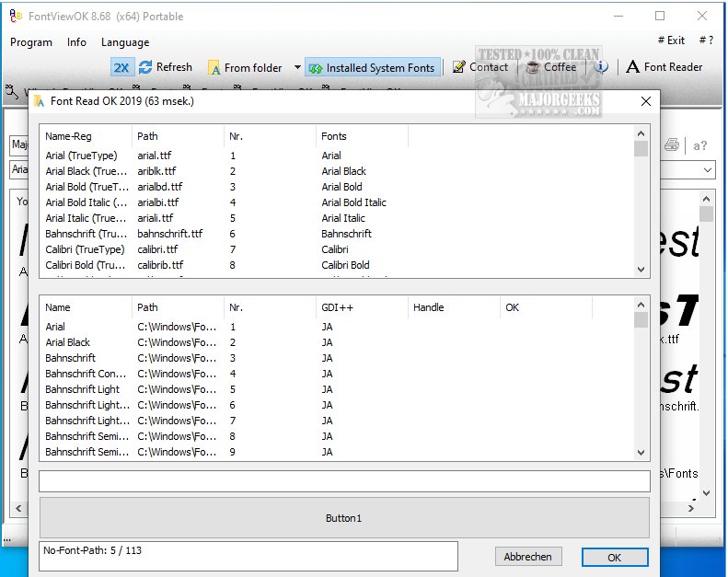This screenshot has height=577, width=728.
Task: Open the From folder option
Action: click(245, 68)
